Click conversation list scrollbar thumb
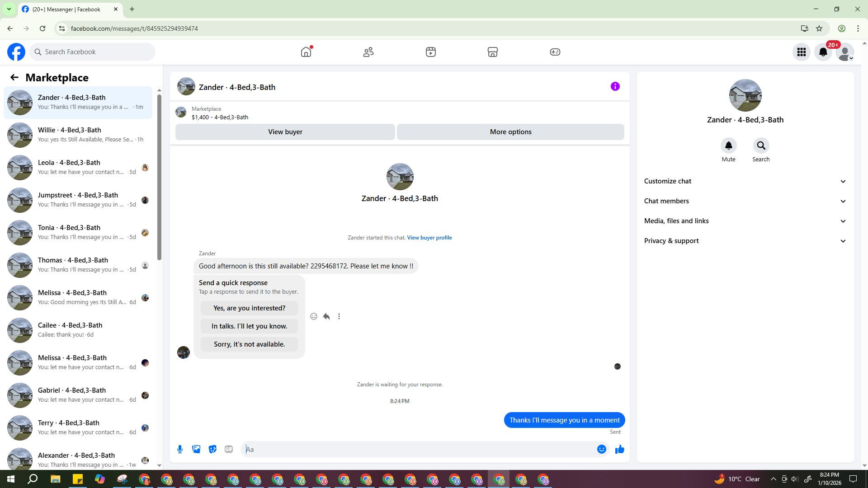Screen dimensions: 868x488 tap(159, 176)
